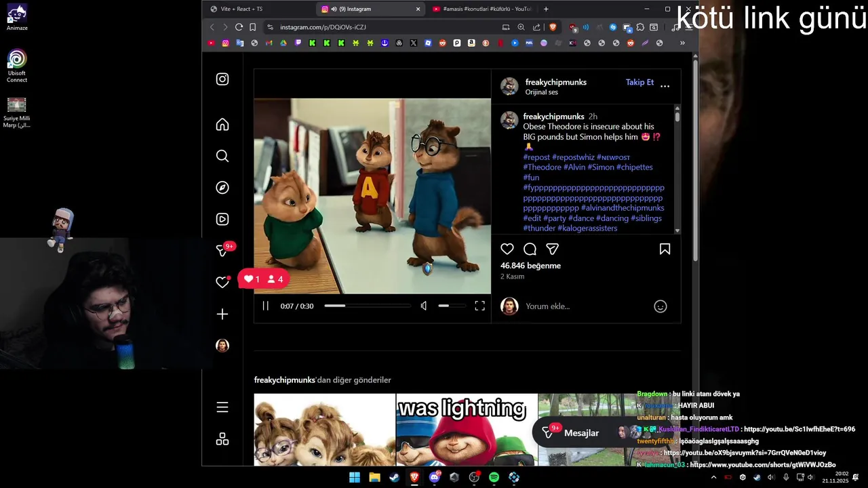The image size is (868, 488).
Task: Click the #repostwhiz hashtag
Action: [573, 157]
